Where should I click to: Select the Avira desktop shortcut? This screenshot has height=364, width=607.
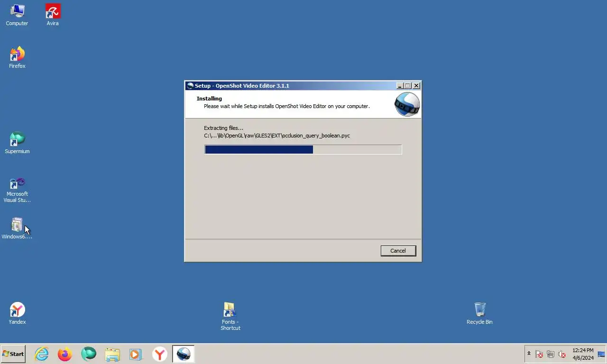pos(53,15)
